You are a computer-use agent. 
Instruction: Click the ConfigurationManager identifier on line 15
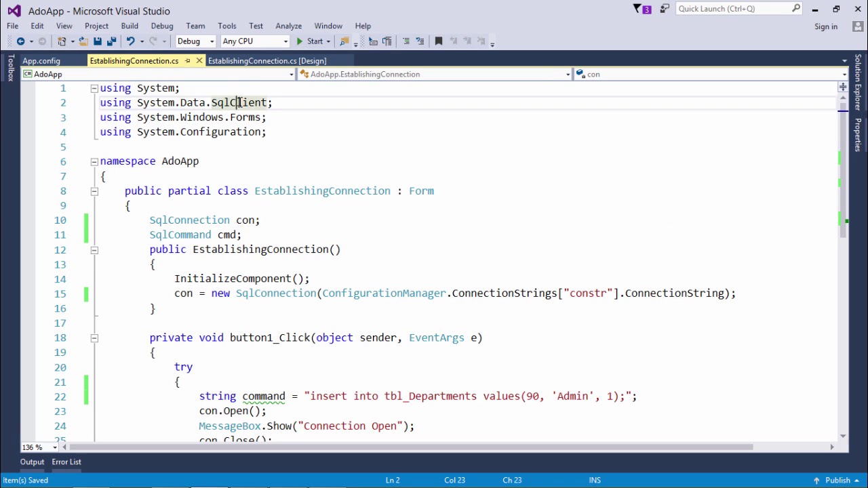(x=384, y=293)
